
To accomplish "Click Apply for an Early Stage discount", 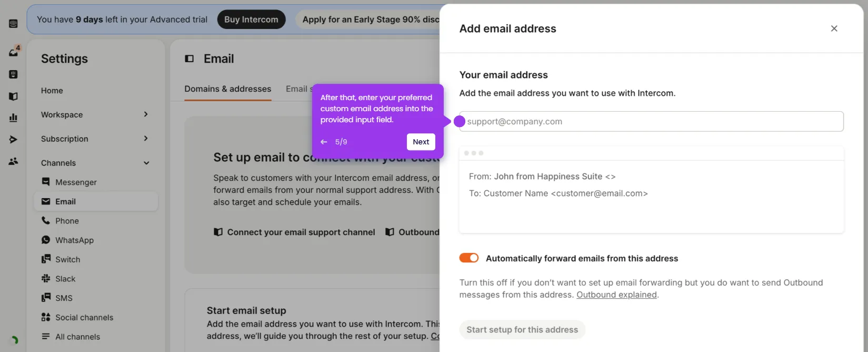I will coord(370,19).
